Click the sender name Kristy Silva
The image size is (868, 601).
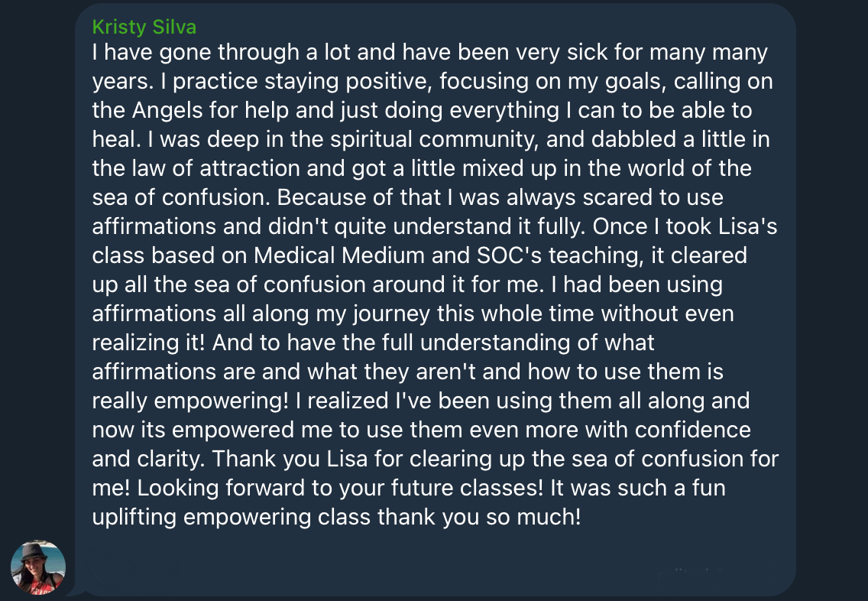pos(144,28)
